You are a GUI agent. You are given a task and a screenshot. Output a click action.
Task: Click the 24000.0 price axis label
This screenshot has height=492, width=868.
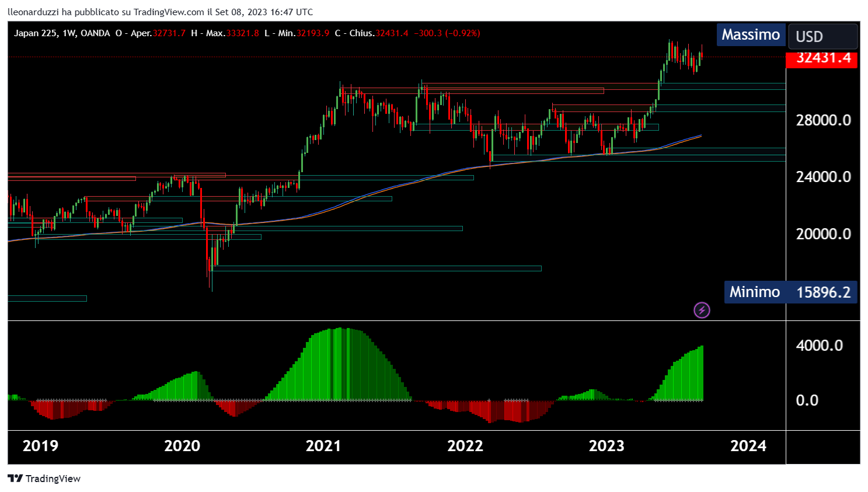[x=824, y=177]
